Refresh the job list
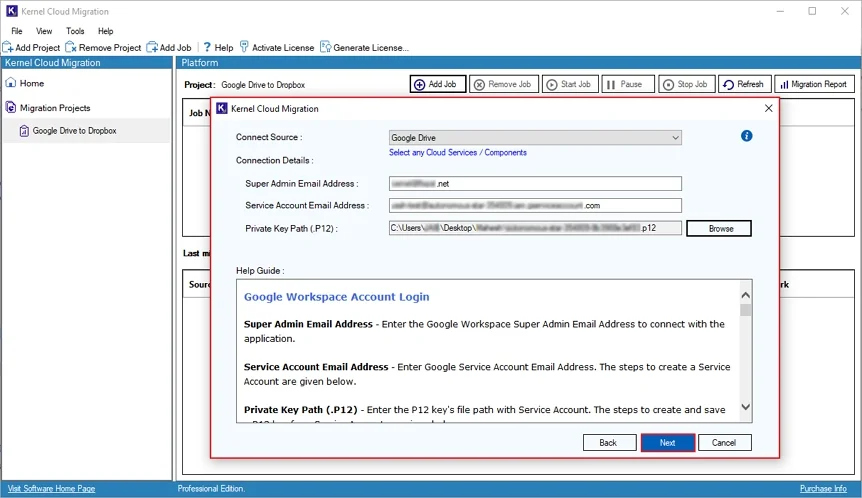 click(744, 84)
